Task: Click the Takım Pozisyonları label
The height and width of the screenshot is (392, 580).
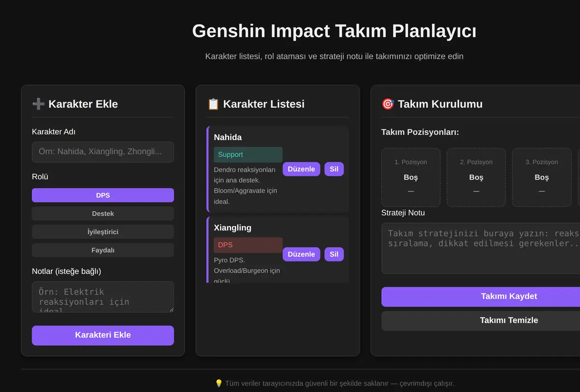Action: [x=420, y=132]
